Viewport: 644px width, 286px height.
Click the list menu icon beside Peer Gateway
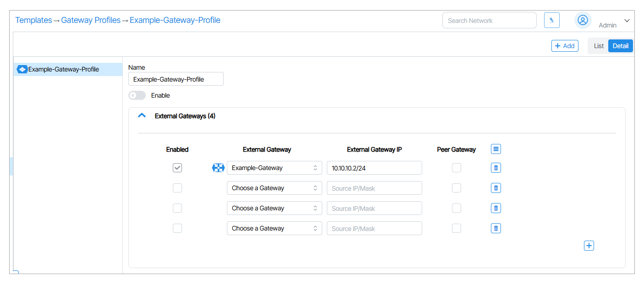pyautogui.click(x=495, y=149)
